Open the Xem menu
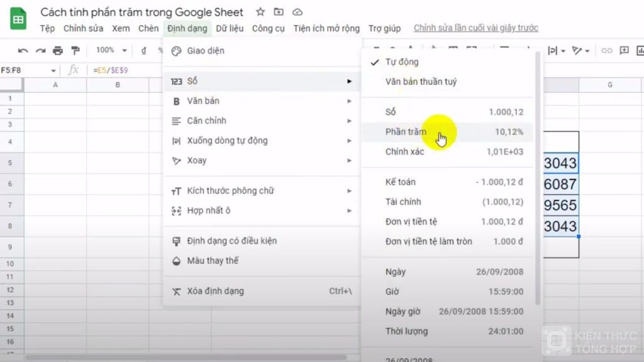The width and height of the screenshot is (644, 362). point(121,28)
